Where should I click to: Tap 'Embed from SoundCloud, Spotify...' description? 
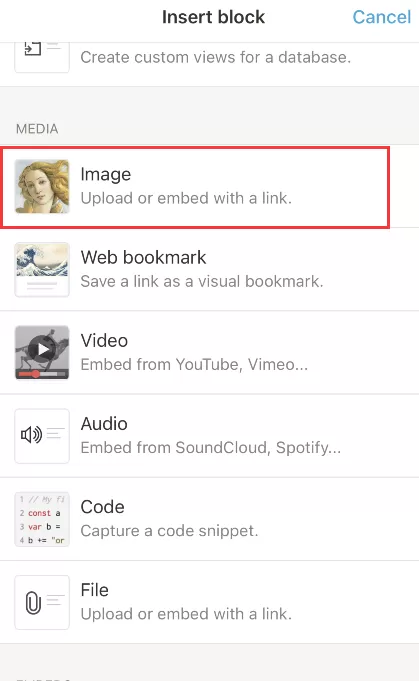211,448
